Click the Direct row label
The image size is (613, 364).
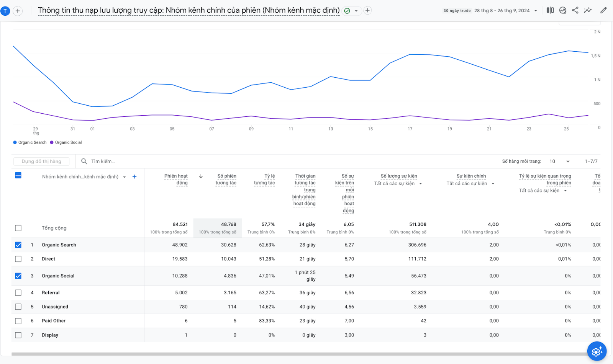click(49, 259)
